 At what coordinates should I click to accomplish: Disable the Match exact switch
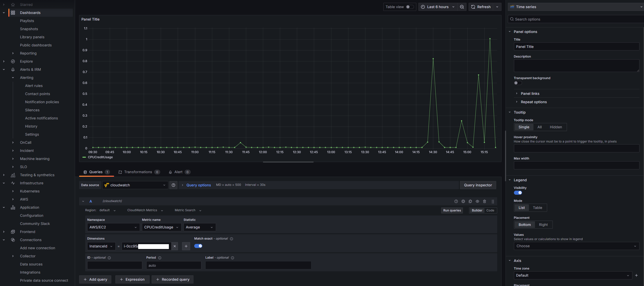click(198, 246)
